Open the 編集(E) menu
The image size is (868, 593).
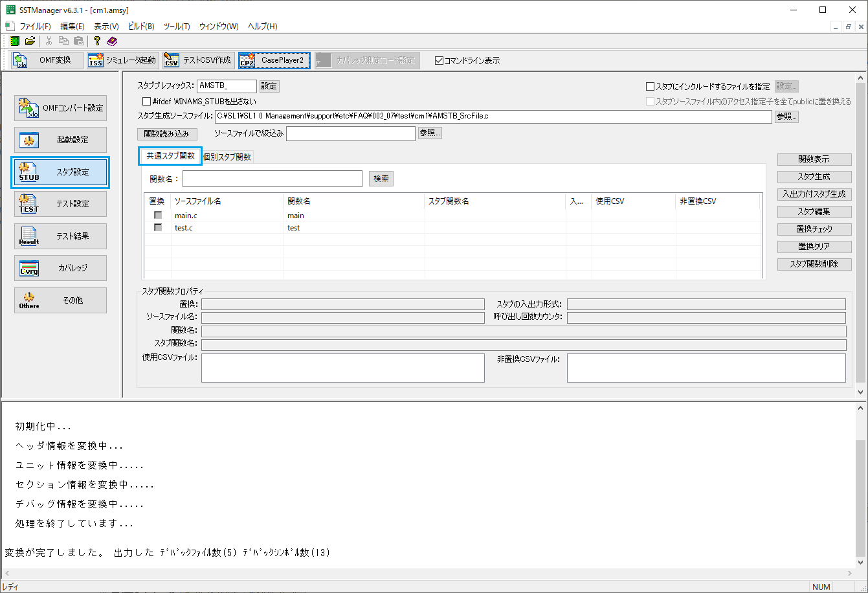72,27
